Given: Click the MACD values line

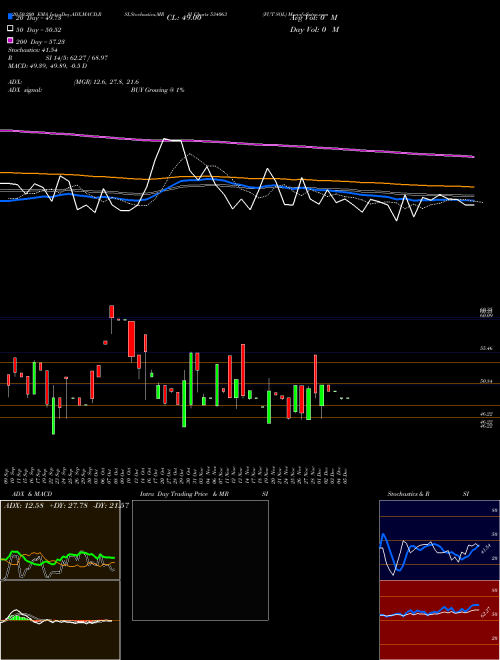Looking at the screenshot, I should click(x=47, y=66).
